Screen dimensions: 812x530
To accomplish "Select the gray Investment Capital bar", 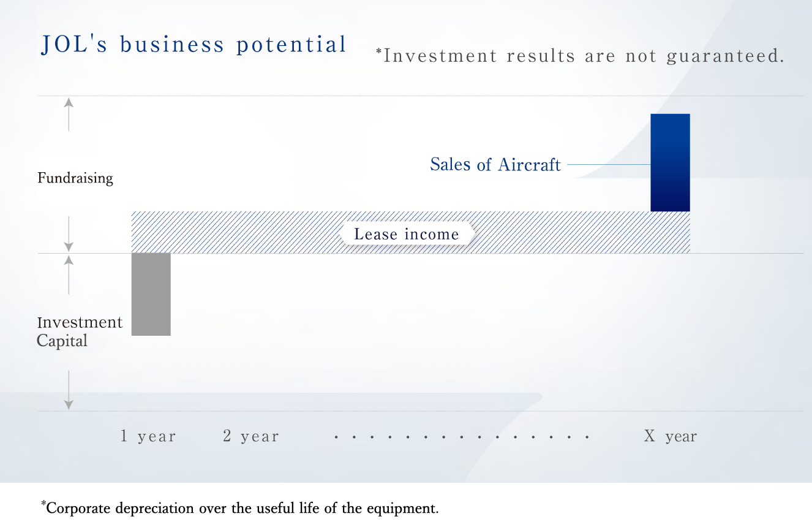I will tap(151, 294).
